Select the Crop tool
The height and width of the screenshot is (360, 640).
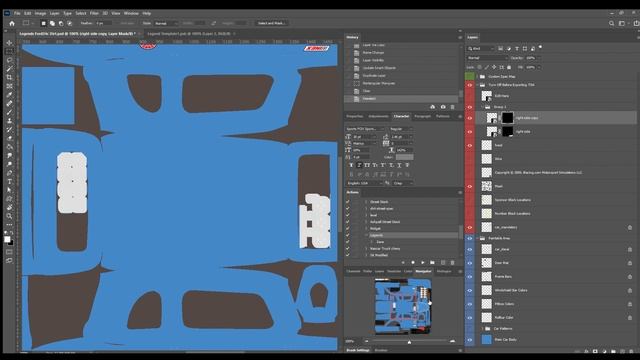pos(9,77)
